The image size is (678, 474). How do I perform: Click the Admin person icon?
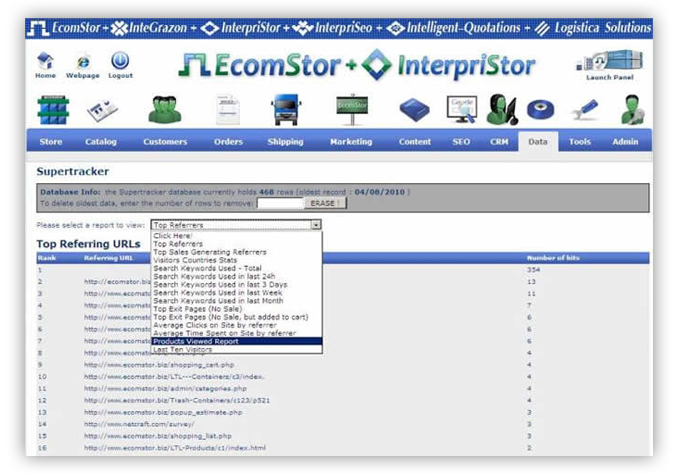632,110
